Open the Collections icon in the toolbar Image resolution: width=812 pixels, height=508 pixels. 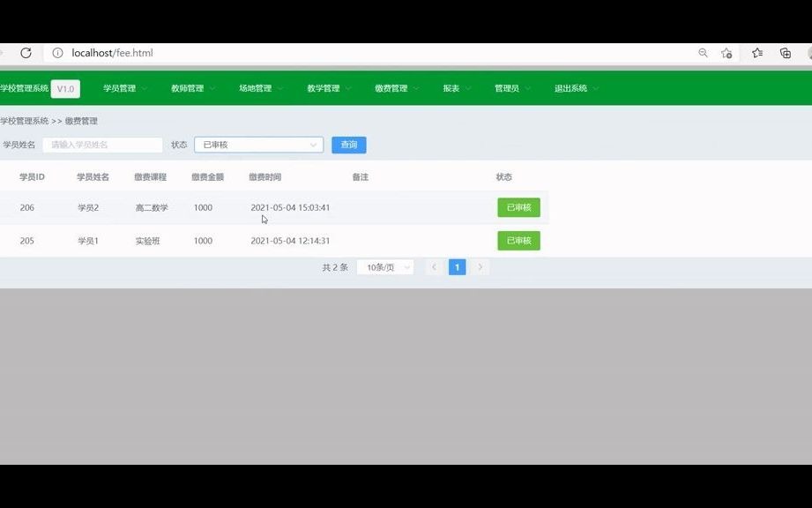(784, 53)
